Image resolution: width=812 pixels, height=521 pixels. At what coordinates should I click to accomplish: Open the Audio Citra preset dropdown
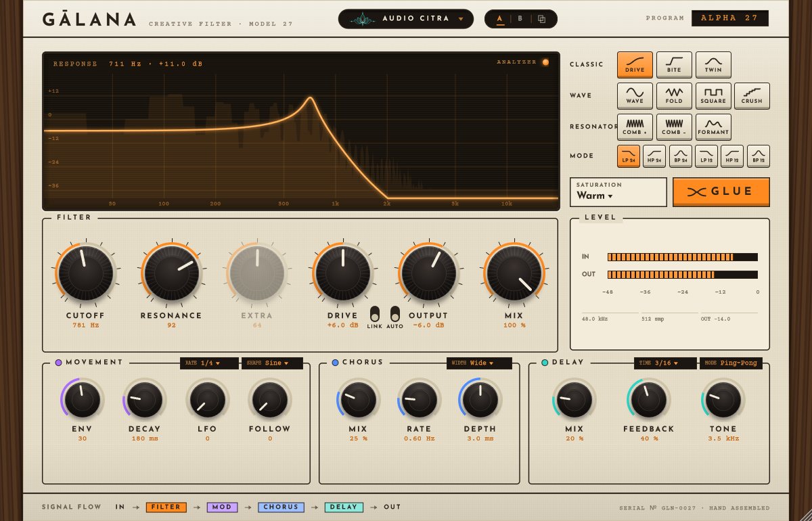tap(406, 19)
